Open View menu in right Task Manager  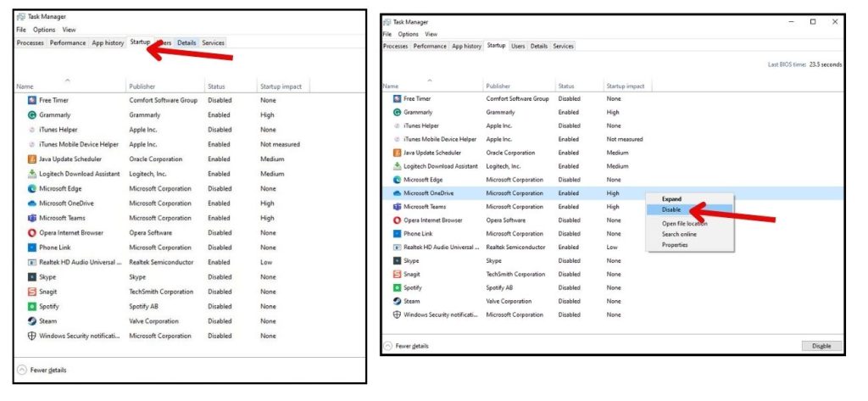pyautogui.click(x=431, y=35)
